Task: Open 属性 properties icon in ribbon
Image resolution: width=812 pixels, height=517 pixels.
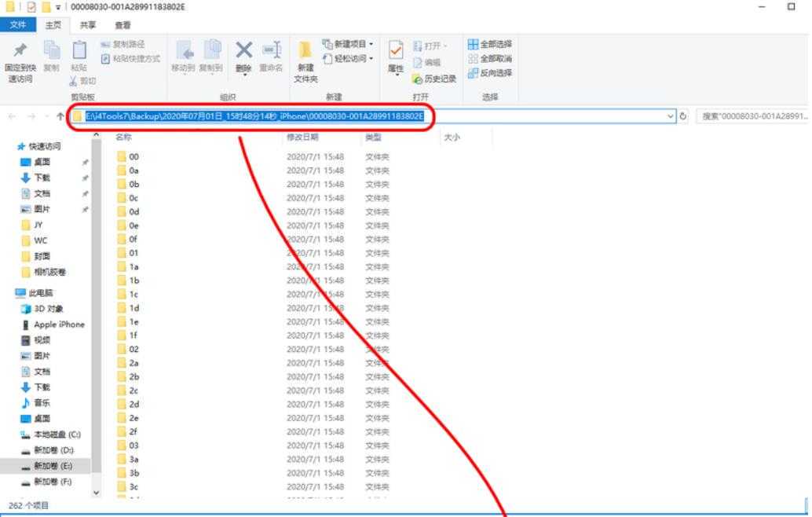Action: click(396, 51)
